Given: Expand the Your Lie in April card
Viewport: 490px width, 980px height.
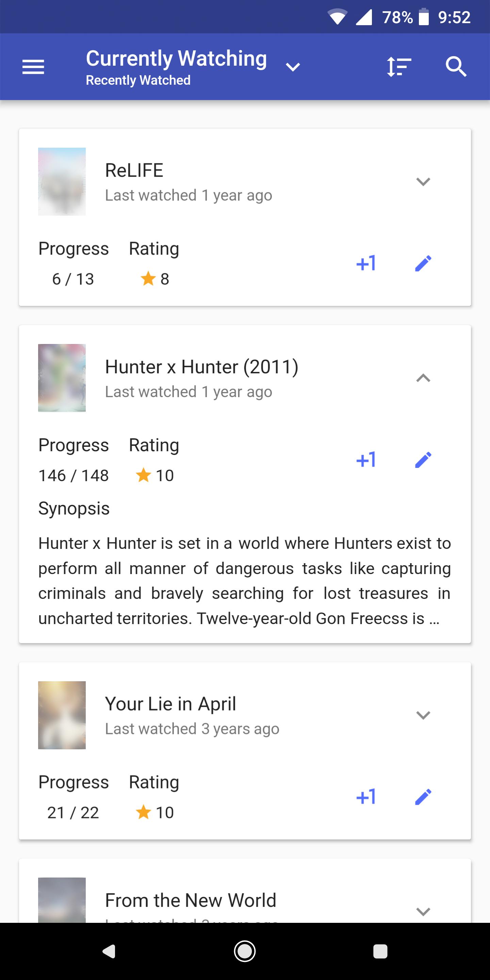Looking at the screenshot, I should [x=423, y=715].
